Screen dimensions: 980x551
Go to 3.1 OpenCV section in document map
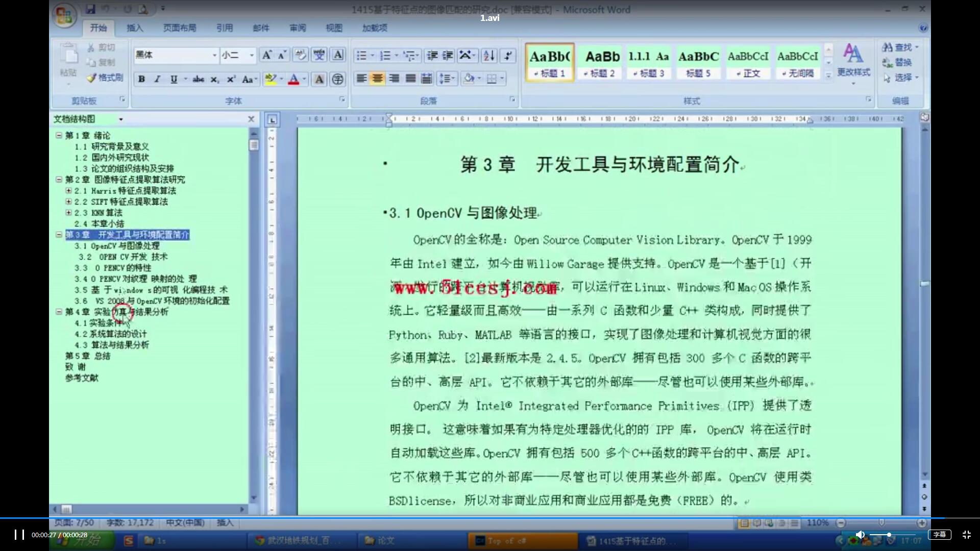point(117,246)
